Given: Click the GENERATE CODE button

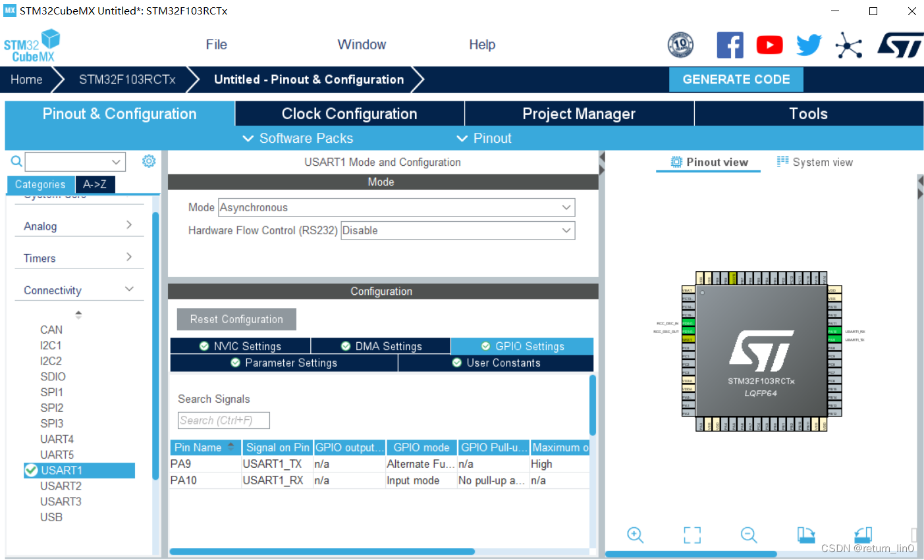Looking at the screenshot, I should pyautogui.click(x=736, y=79).
